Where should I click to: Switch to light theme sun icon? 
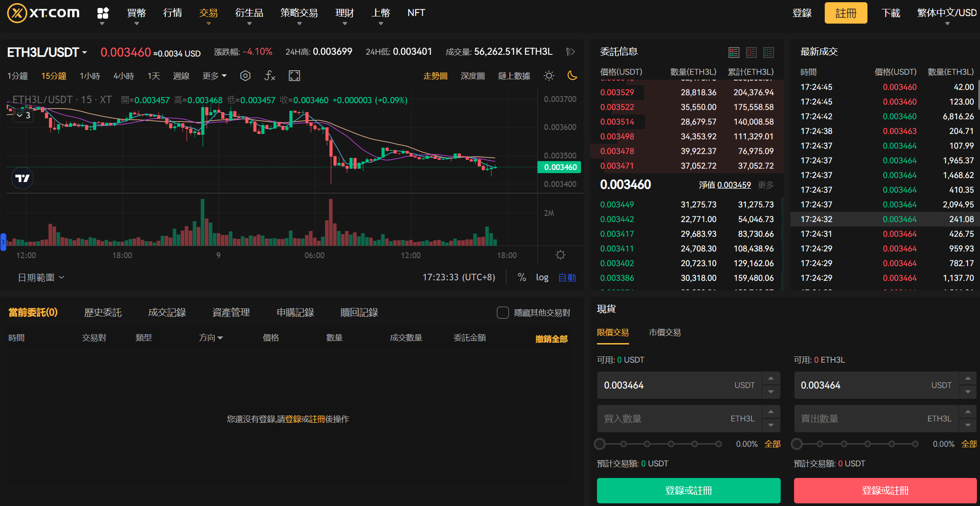pos(549,76)
